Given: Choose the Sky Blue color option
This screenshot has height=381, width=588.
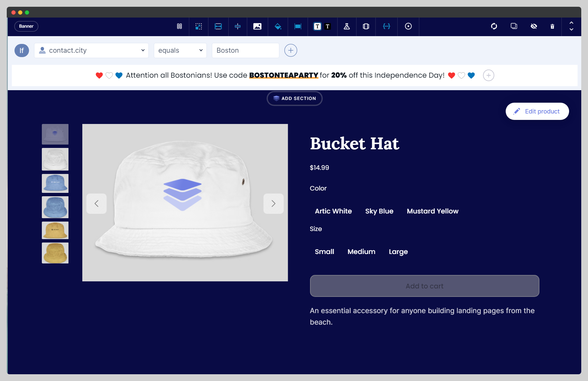Looking at the screenshot, I should click(x=379, y=211).
